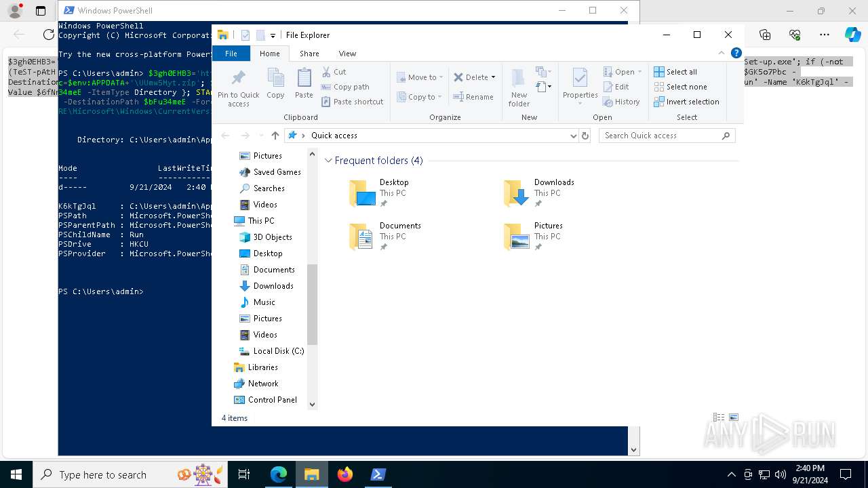Select Network in navigation pane
This screenshot has height=488, width=868.
[256, 384]
